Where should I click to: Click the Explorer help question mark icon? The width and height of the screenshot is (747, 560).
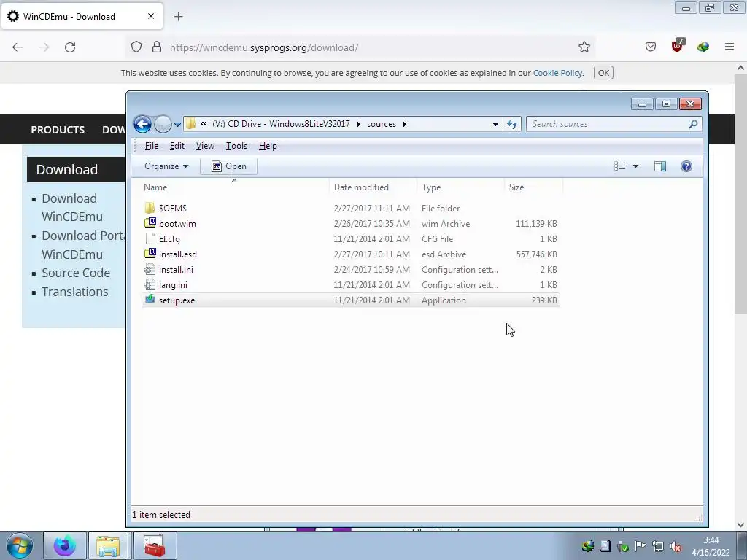pos(686,166)
